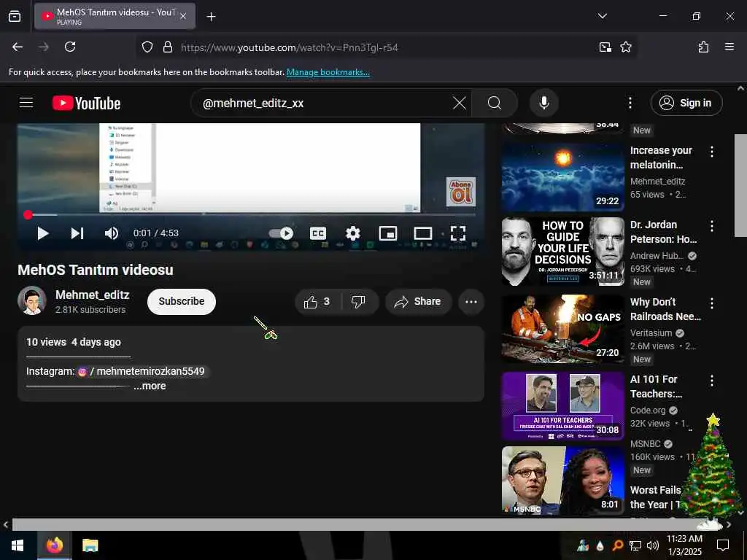Open network tray icon
The image size is (747, 560).
(x=635, y=545)
